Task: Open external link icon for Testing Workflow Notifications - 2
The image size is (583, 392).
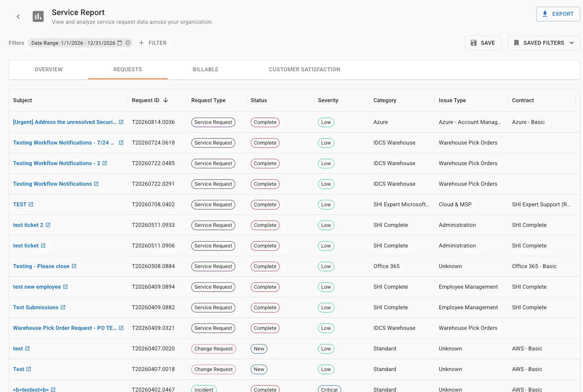Action: [105, 163]
